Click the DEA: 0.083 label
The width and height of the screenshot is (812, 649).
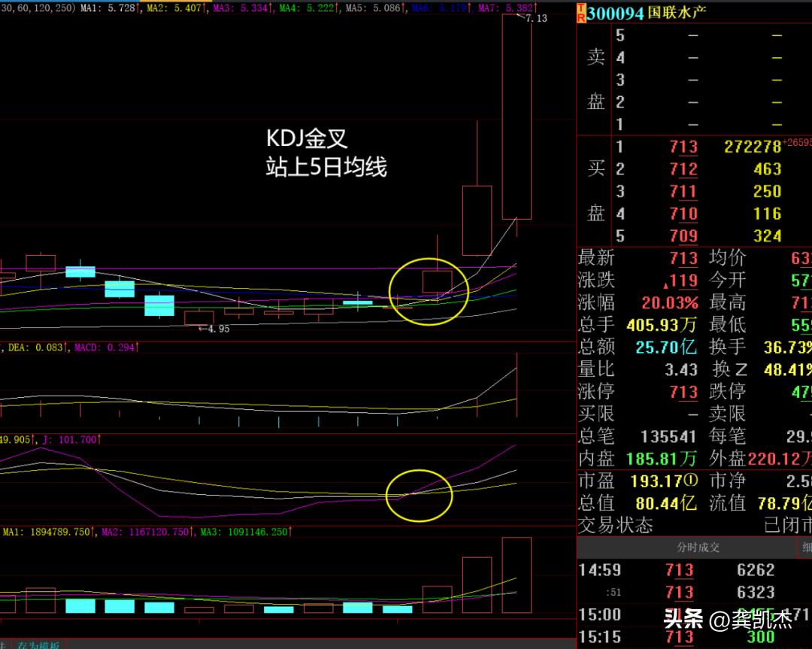tap(36, 347)
